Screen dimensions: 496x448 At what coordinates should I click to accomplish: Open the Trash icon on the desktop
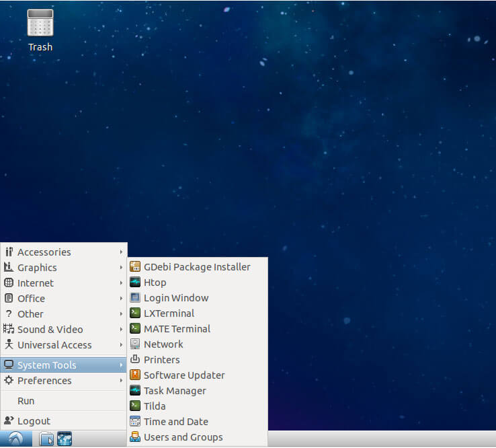tap(40, 30)
